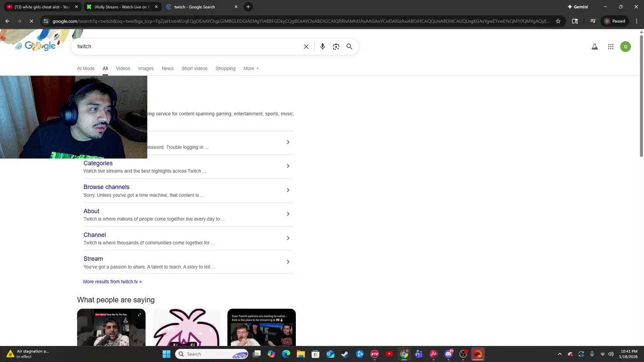Open Microsoft Teams from the taskbar
Screen dimensions: 644x362
(x=419, y=354)
